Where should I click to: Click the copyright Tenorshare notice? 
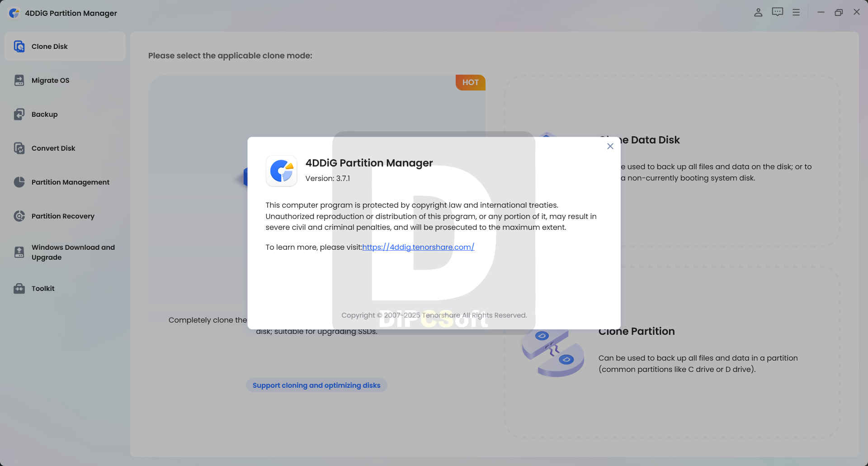coord(434,315)
